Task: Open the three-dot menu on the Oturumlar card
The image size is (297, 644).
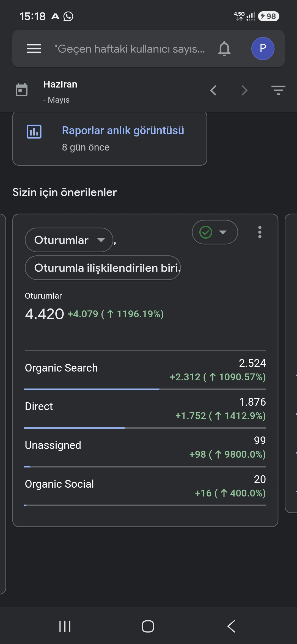Action: pos(260,232)
